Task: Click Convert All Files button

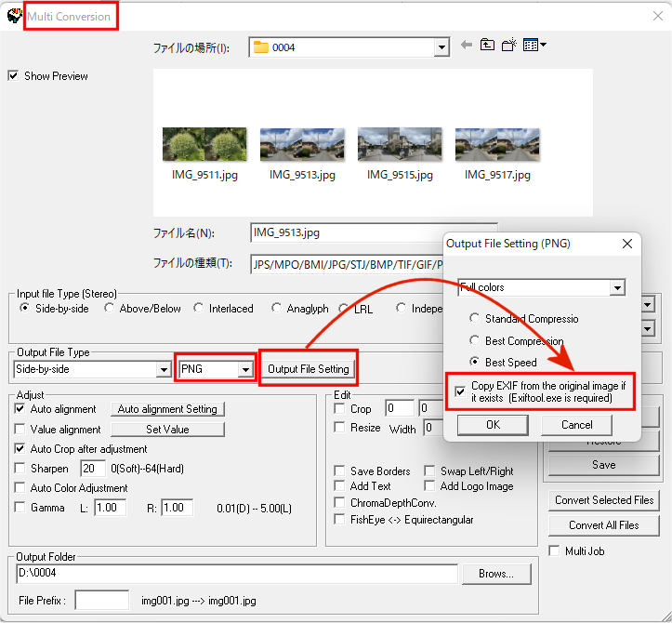Action: pyautogui.click(x=603, y=525)
